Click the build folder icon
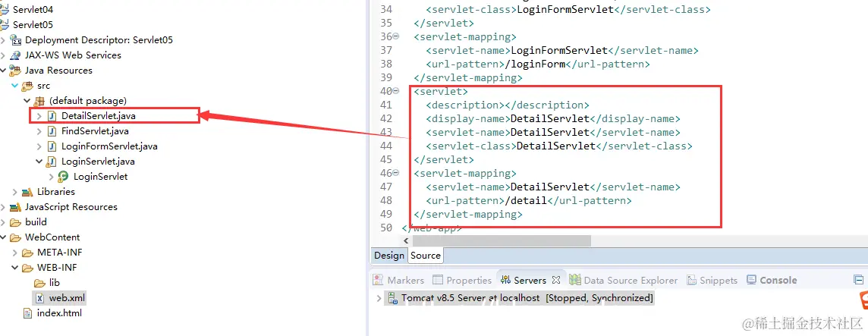 [16, 222]
